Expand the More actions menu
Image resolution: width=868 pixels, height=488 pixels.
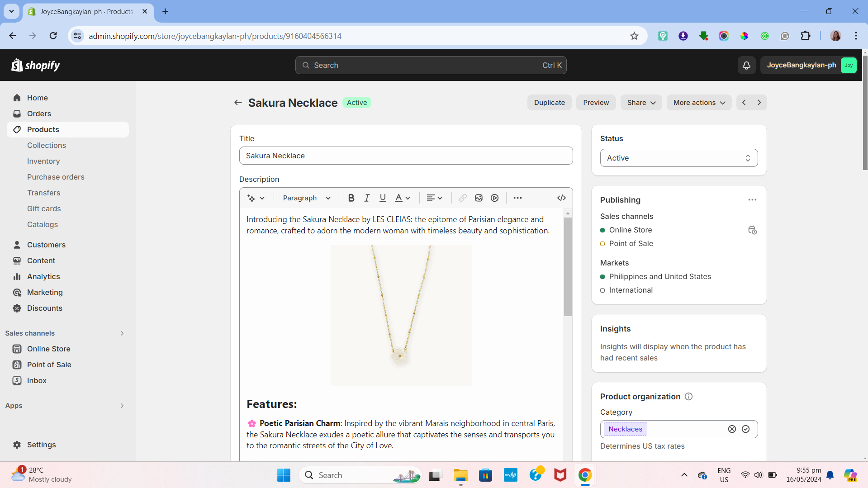[x=699, y=103]
